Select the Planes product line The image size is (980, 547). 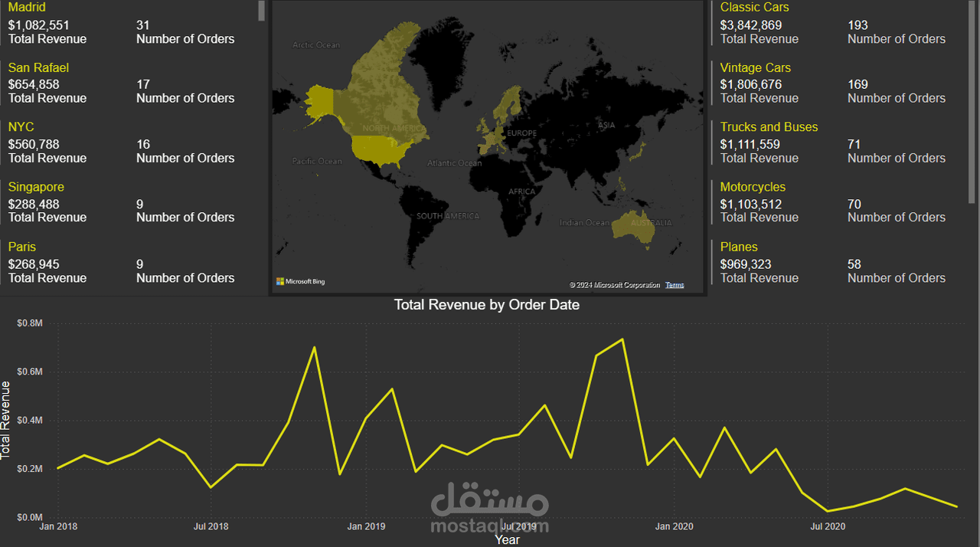tap(739, 247)
